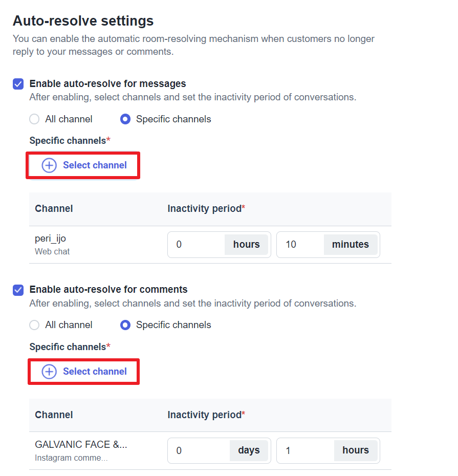Image resolution: width=458 pixels, height=476 pixels.
Task: Choose All channel radio under comments
Action: [x=34, y=325]
